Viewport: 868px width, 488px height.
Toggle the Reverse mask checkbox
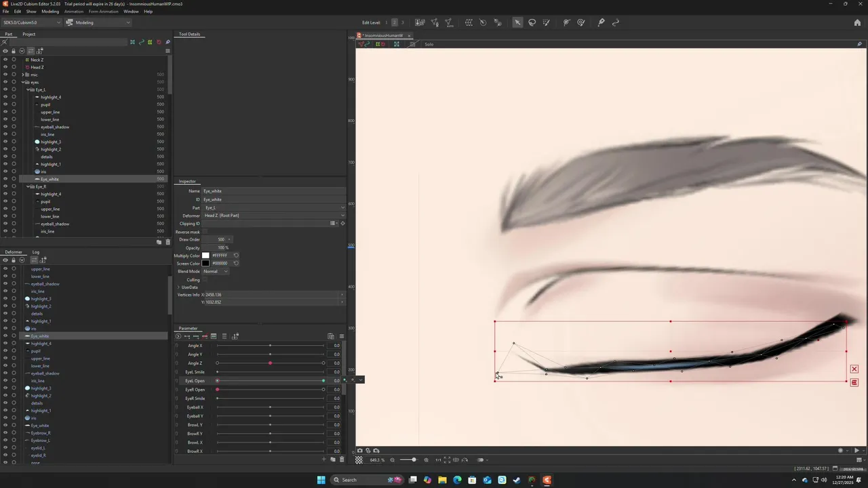tap(205, 232)
